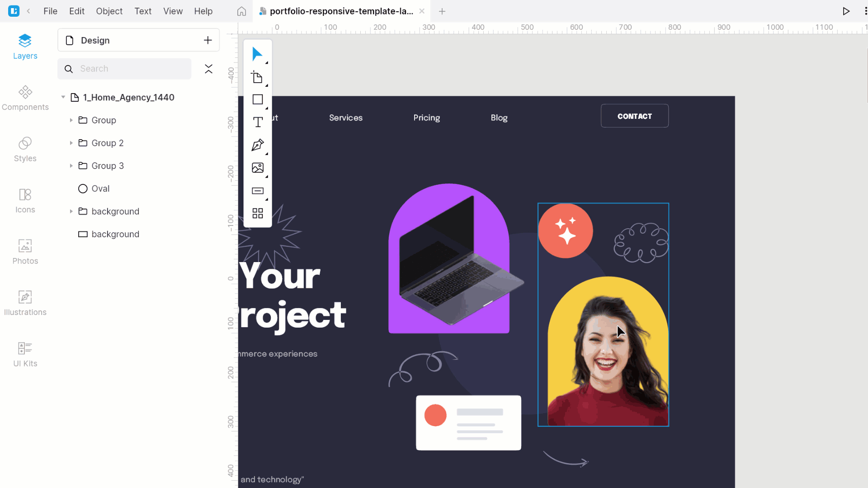Viewport: 868px width, 488px height.
Task: Click the CONTACT button on canvas
Action: pyautogui.click(x=635, y=116)
